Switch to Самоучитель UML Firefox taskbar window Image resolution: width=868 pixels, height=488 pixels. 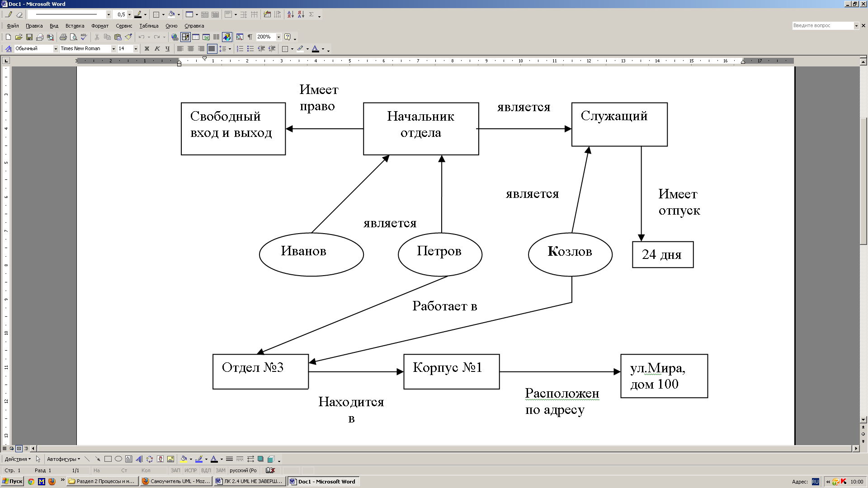[176, 482]
